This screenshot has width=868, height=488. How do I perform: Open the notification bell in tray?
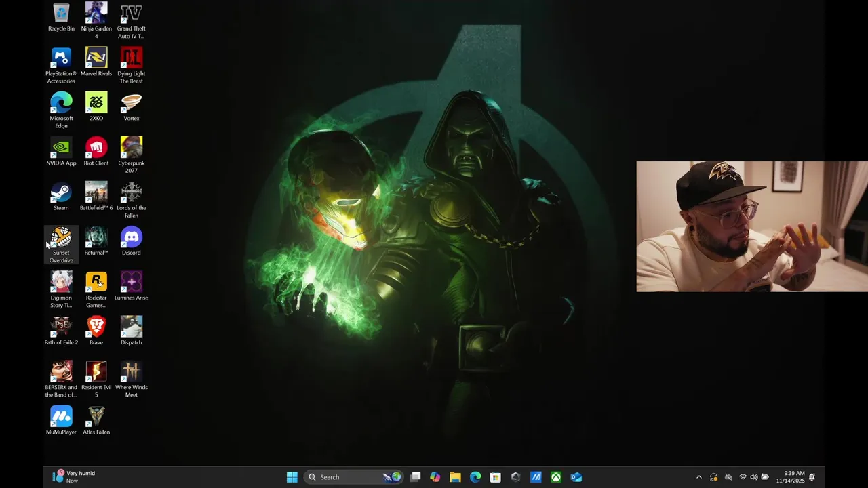coord(812,477)
